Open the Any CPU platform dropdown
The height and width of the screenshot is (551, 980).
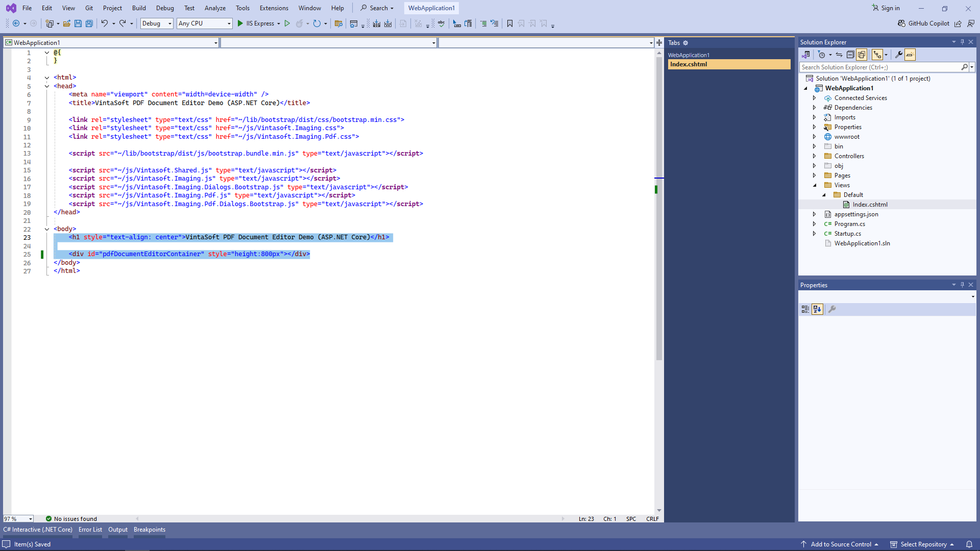[205, 23]
